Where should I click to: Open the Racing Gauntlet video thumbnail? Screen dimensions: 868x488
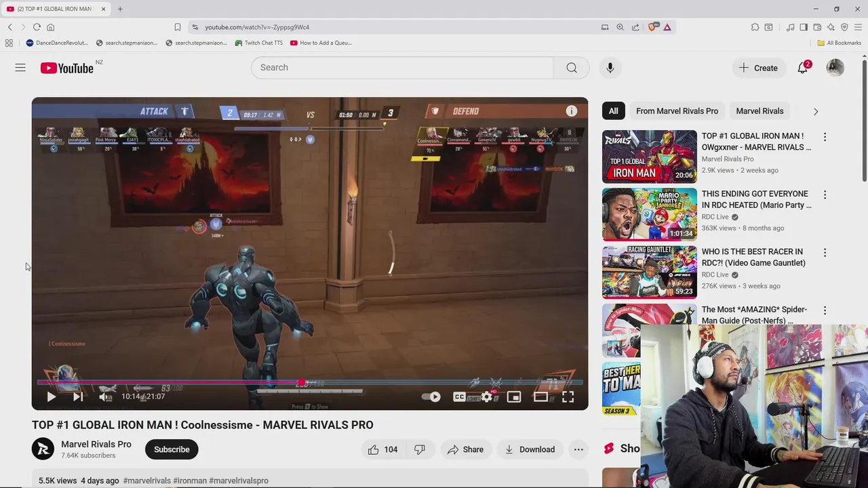(650, 272)
